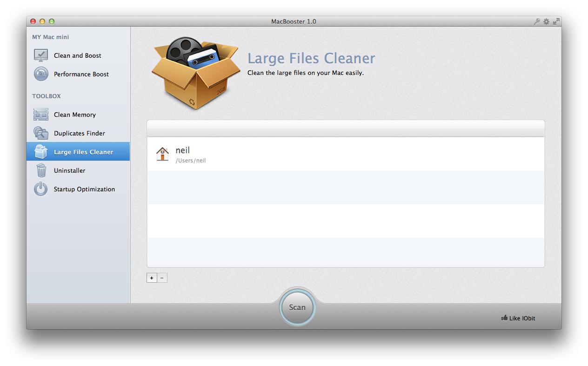Select Clean Memory in the toolbox
This screenshot has width=588, height=366.
(78, 115)
